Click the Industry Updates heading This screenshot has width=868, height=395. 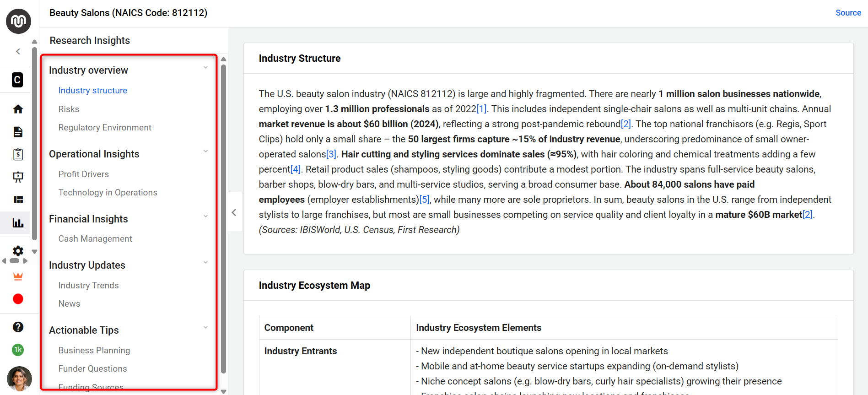87,265
